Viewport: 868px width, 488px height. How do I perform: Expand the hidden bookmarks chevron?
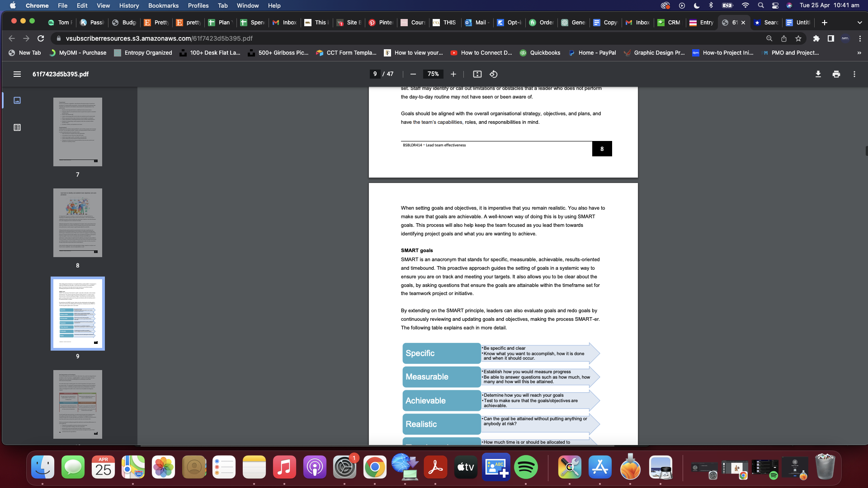click(x=859, y=53)
